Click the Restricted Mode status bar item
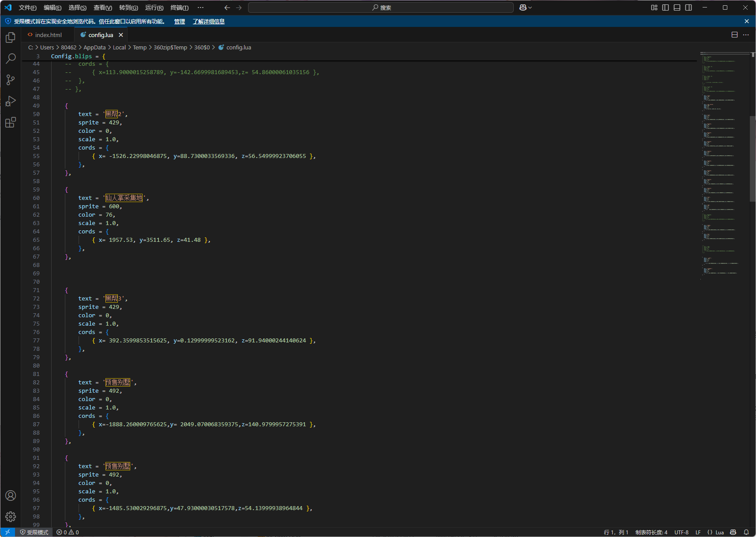Image resolution: width=756 pixels, height=537 pixels. [34, 532]
